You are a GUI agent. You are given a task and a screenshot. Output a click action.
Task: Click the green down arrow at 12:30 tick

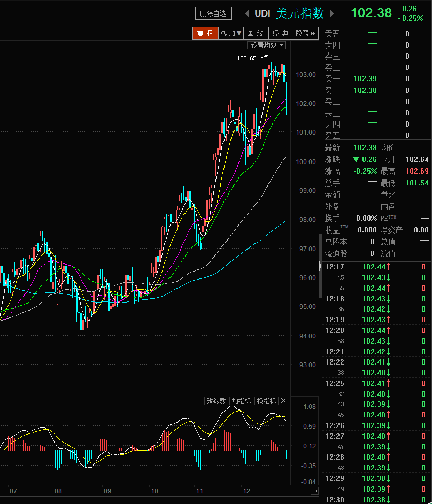[x=389, y=499]
